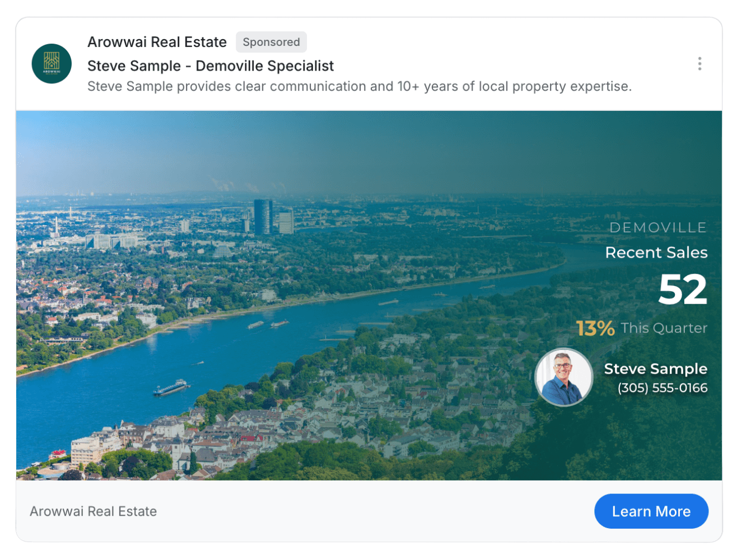The image size is (737, 560).
Task: Click the 13% This Quarter statistic
Action: (642, 328)
